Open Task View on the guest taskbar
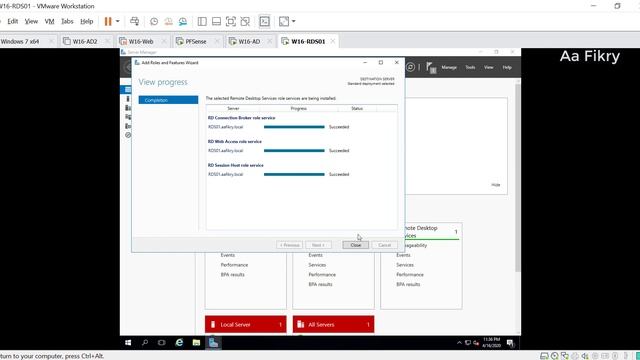 pyautogui.click(x=162, y=343)
